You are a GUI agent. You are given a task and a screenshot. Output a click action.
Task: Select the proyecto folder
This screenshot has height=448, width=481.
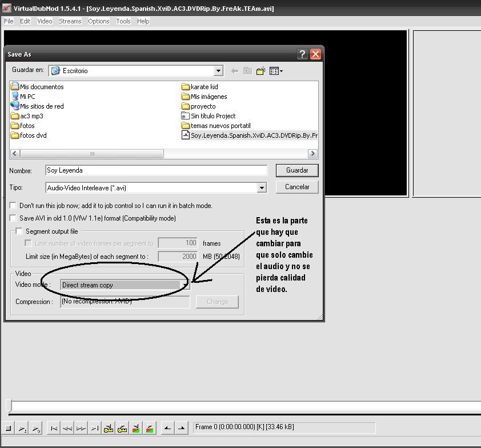(x=198, y=106)
